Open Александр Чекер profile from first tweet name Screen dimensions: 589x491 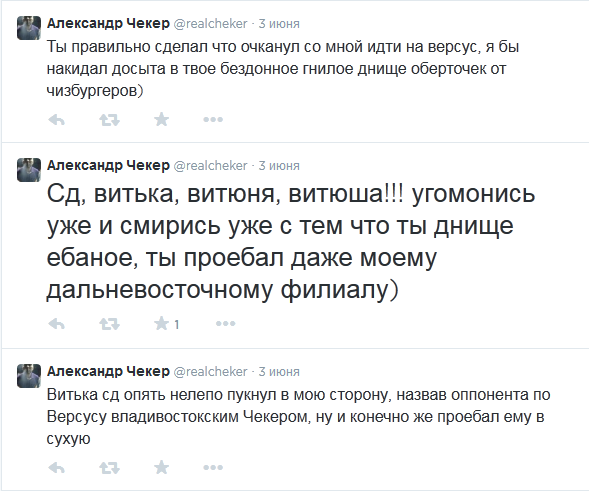click(108, 23)
